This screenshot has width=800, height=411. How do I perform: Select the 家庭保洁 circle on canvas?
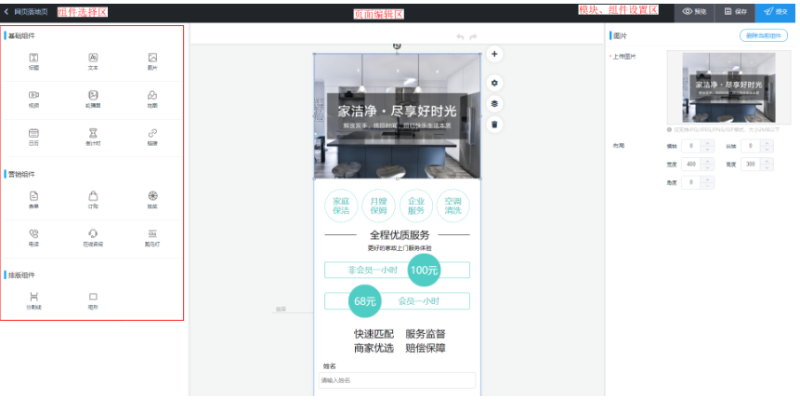tap(341, 206)
